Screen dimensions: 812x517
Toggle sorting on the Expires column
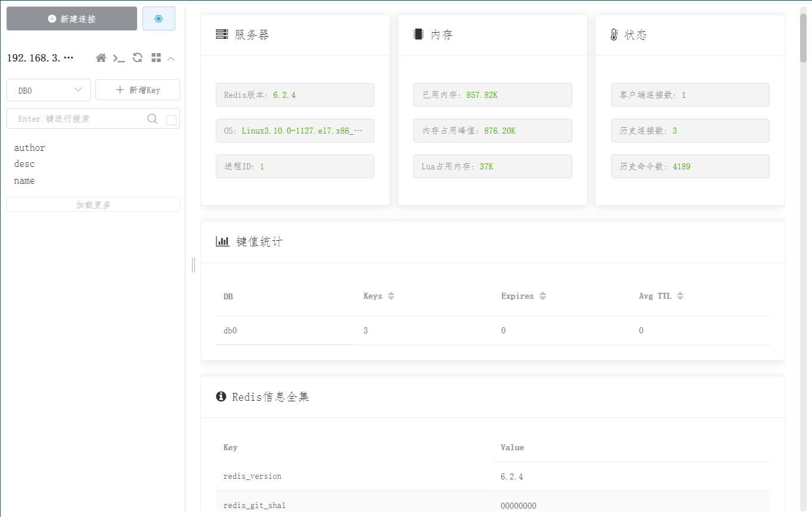[543, 295]
